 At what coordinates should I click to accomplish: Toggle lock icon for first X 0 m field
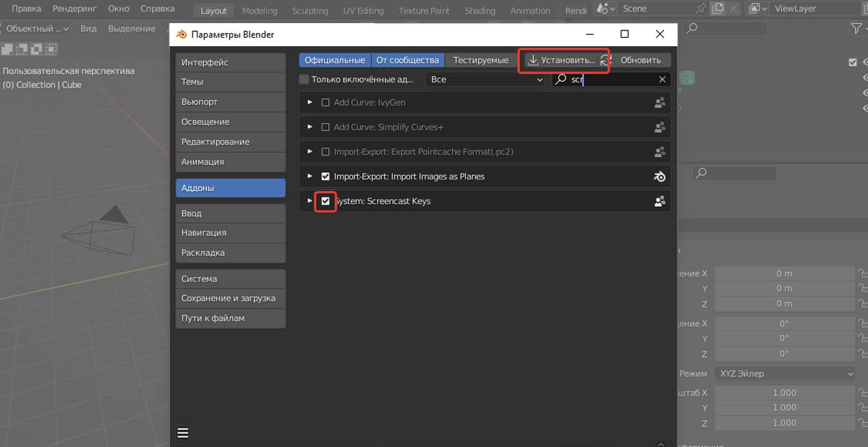[862, 273]
